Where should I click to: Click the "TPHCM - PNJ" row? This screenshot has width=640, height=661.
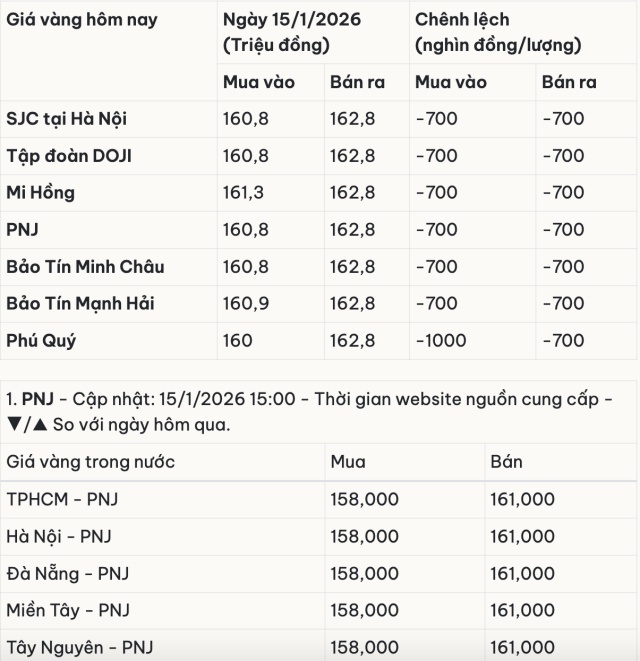click(x=62, y=499)
